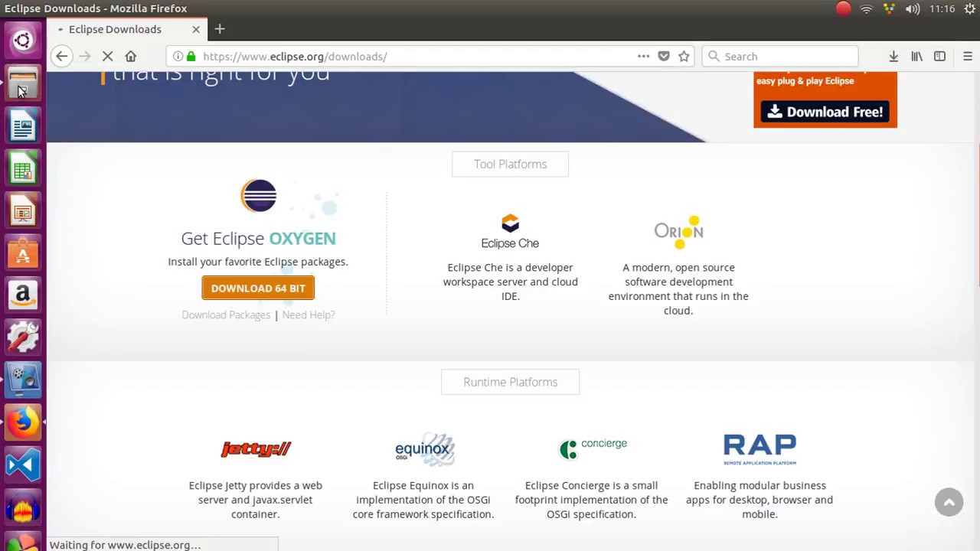Click RAP modular business apps text
The image size is (980, 551).
point(759,500)
